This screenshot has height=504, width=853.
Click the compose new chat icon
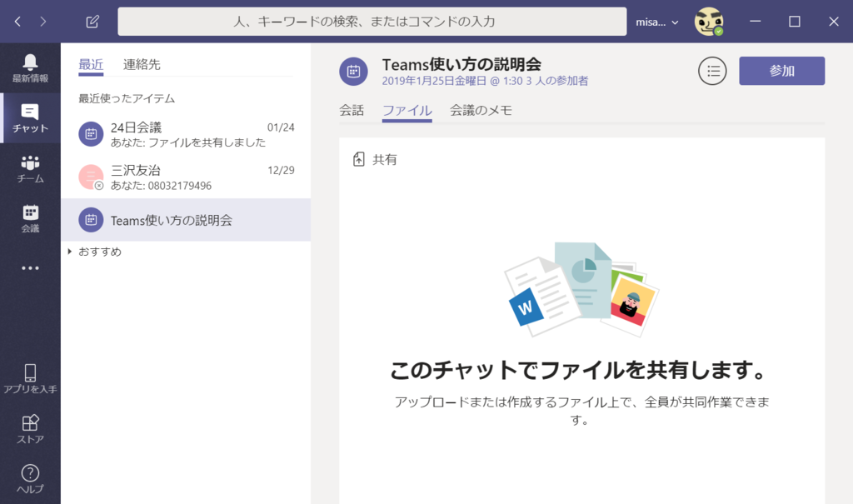pyautogui.click(x=92, y=21)
